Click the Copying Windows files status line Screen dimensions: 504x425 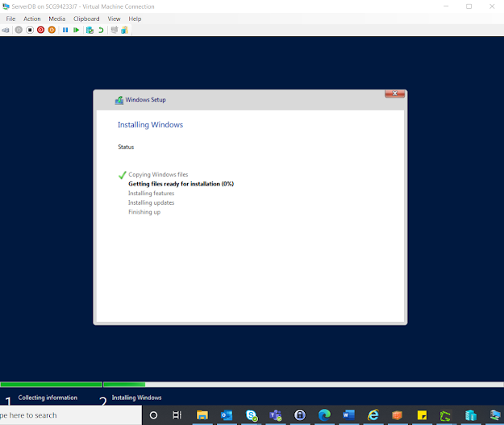coord(158,174)
